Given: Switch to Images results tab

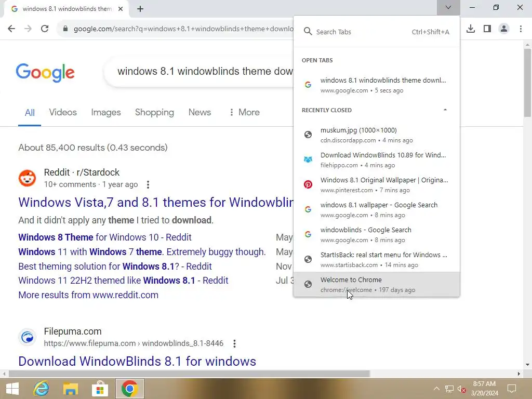Looking at the screenshot, I should (106, 112).
